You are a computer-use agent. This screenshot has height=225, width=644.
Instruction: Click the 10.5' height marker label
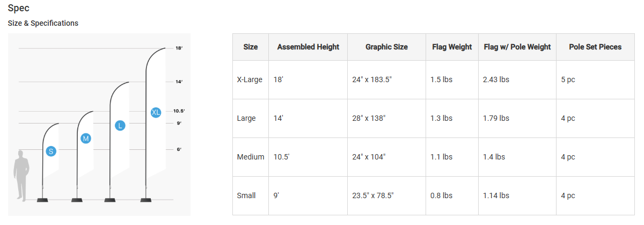[x=179, y=111]
